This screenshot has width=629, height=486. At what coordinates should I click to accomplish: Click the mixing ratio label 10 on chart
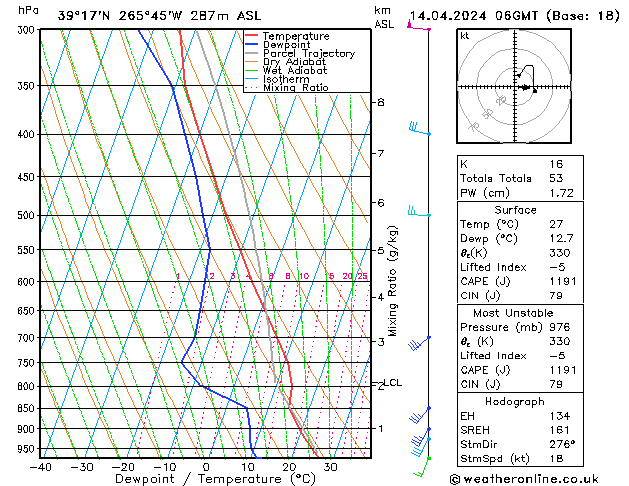click(x=304, y=276)
